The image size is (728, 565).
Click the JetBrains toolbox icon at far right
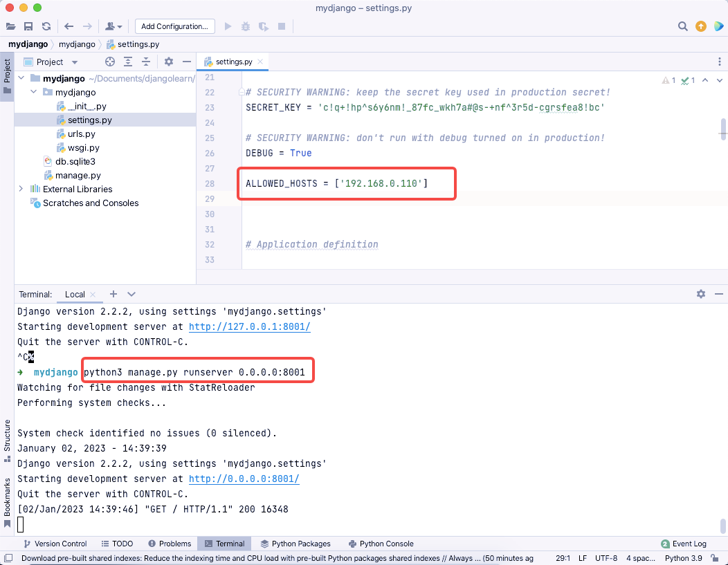click(718, 26)
